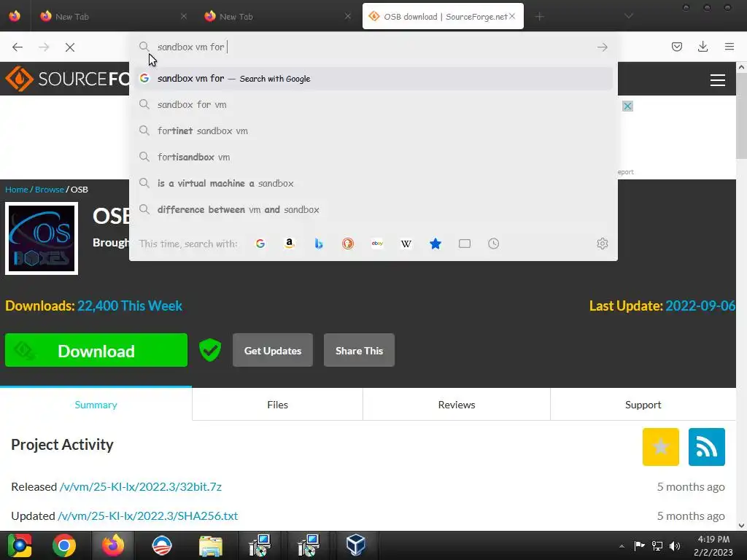Open the Support tab
Screen dimensions: 747x560
643,405
